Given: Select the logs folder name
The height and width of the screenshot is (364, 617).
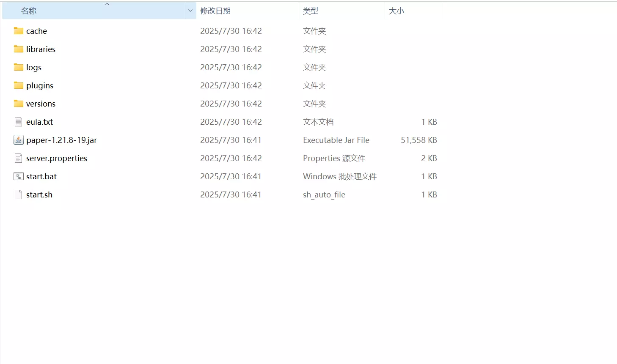Looking at the screenshot, I should click(34, 68).
